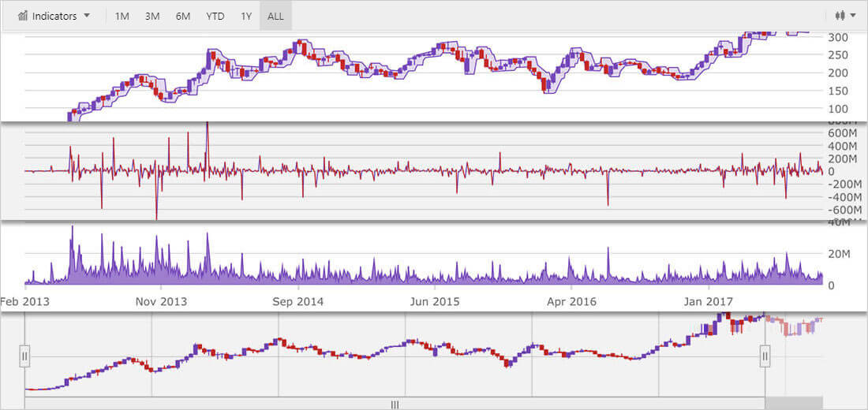The width and height of the screenshot is (868, 410).
Task: Set range to YTD
Action: click(x=214, y=16)
